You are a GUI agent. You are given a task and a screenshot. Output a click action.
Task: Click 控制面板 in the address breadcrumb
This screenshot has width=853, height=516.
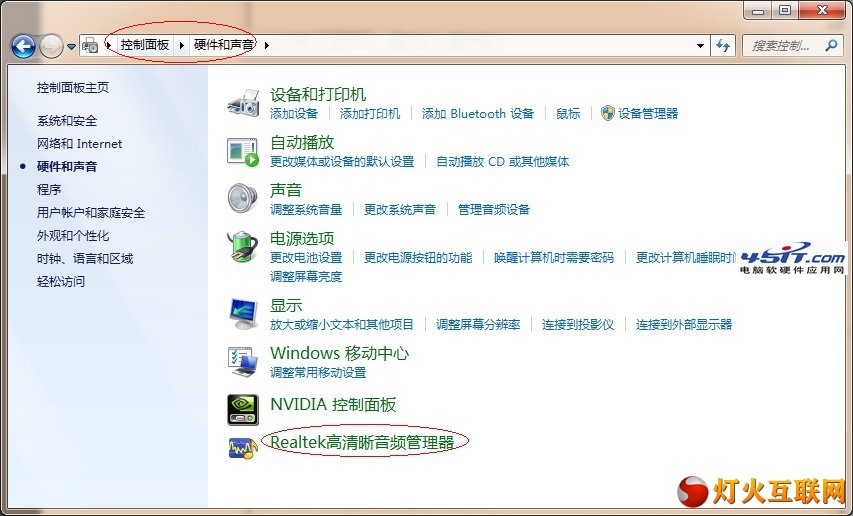(145, 45)
